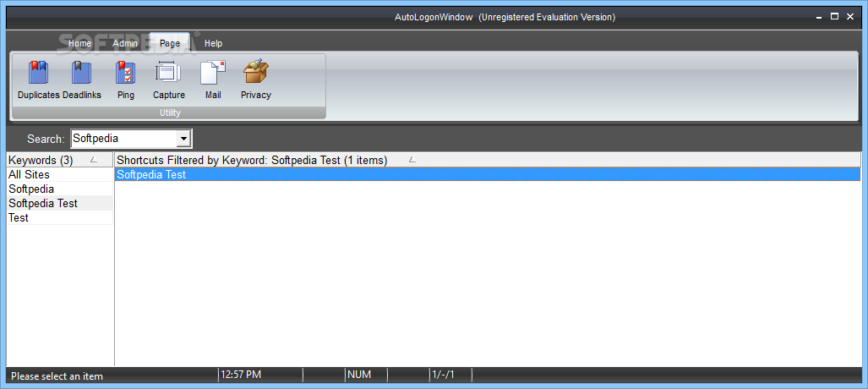This screenshot has height=389, width=868.
Task: Click into the Search text field
Action: pyautogui.click(x=124, y=139)
